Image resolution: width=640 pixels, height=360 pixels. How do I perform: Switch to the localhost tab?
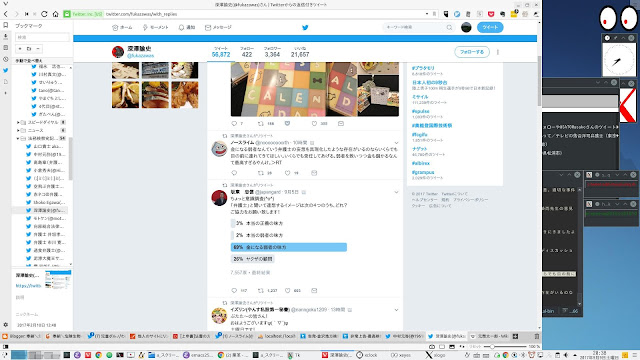277,336
